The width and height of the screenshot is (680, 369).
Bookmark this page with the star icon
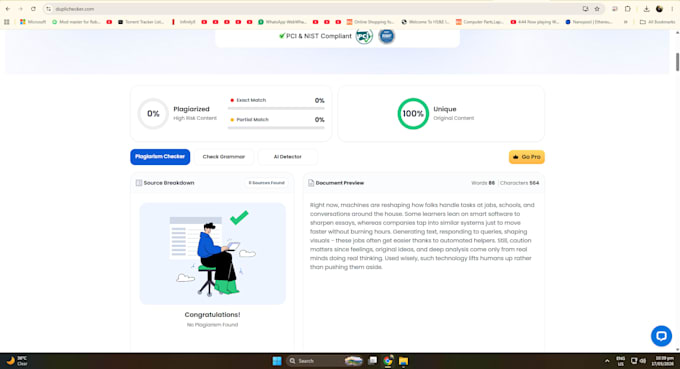coord(597,9)
